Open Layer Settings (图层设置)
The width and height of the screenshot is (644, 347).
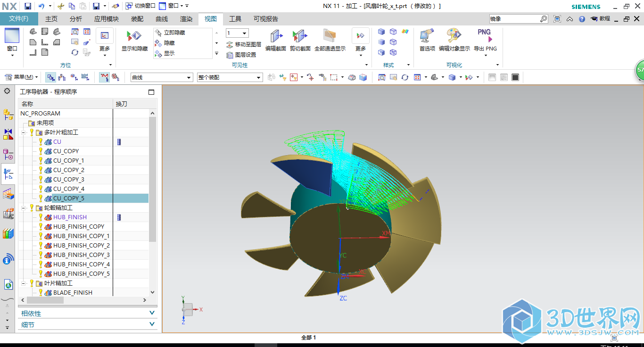(241, 55)
